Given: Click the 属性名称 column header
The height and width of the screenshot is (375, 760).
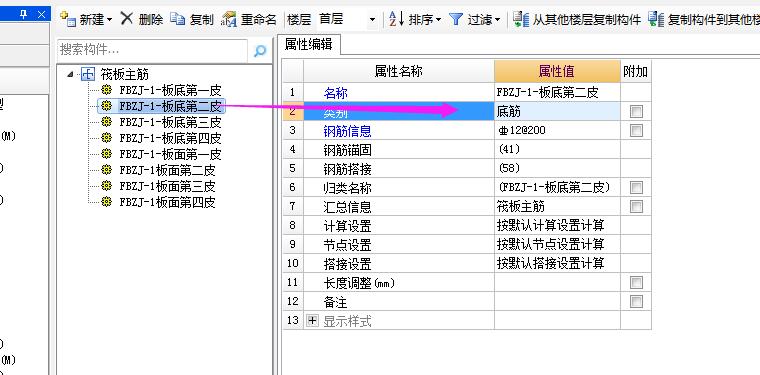Looking at the screenshot, I should click(399, 72).
